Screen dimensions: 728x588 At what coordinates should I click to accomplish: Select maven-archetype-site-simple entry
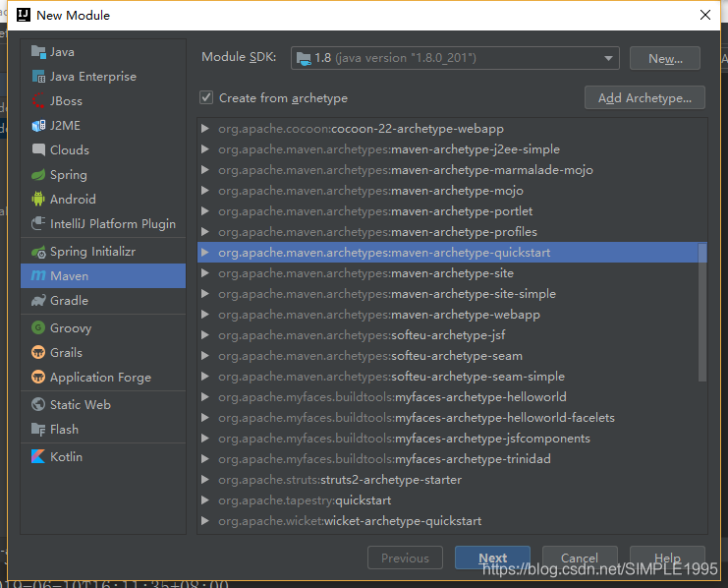click(x=452, y=294)
